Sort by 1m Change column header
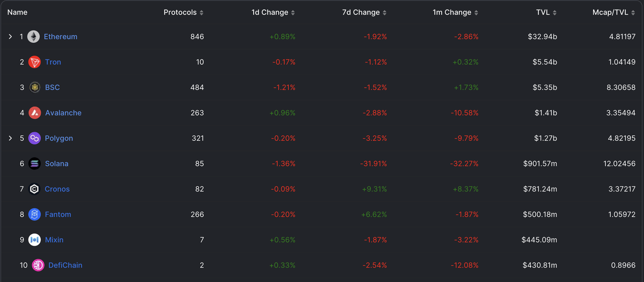644x282 pixels. coord(456,12)
